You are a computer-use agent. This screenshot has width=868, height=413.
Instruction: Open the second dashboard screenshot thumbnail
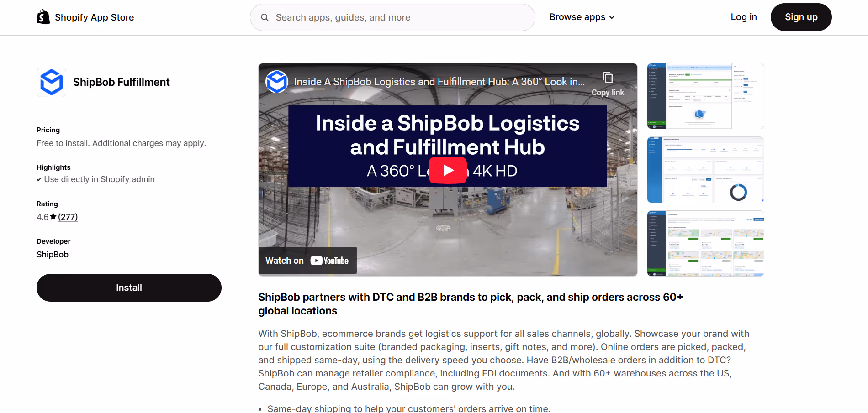point(705,170)
